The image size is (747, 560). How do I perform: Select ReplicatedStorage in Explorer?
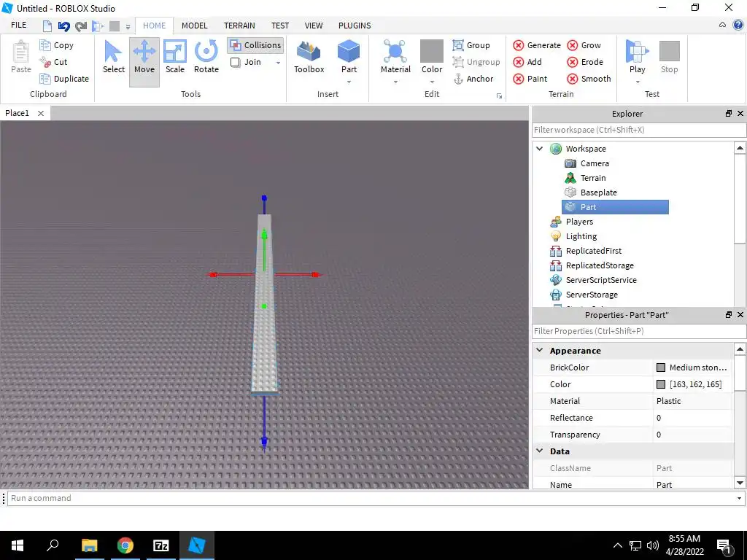point(592,265)
